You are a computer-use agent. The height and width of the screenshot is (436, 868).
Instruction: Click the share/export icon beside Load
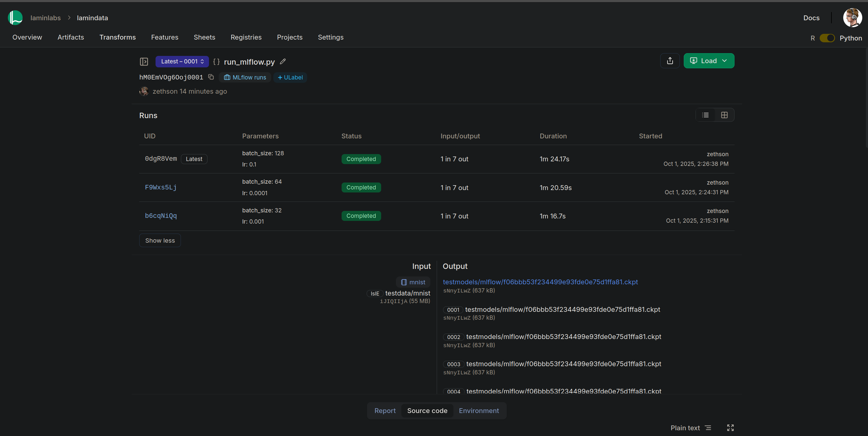point(670,61)
